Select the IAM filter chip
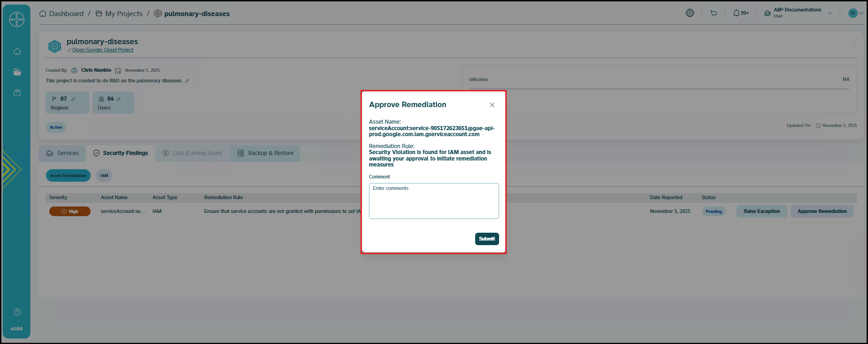868x344 pixels. tap(104, 176)
